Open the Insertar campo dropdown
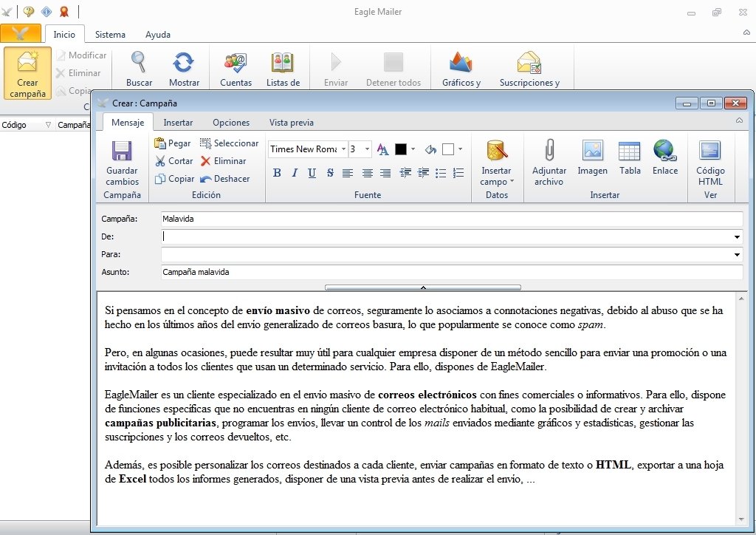 point(497,176)
